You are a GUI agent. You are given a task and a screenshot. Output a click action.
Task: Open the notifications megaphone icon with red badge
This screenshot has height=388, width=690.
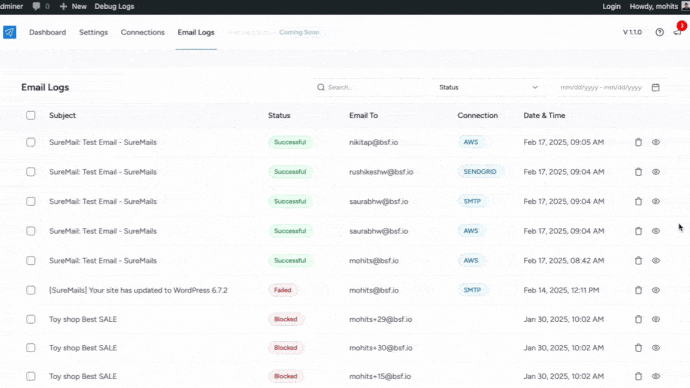(x=678, y=31)
